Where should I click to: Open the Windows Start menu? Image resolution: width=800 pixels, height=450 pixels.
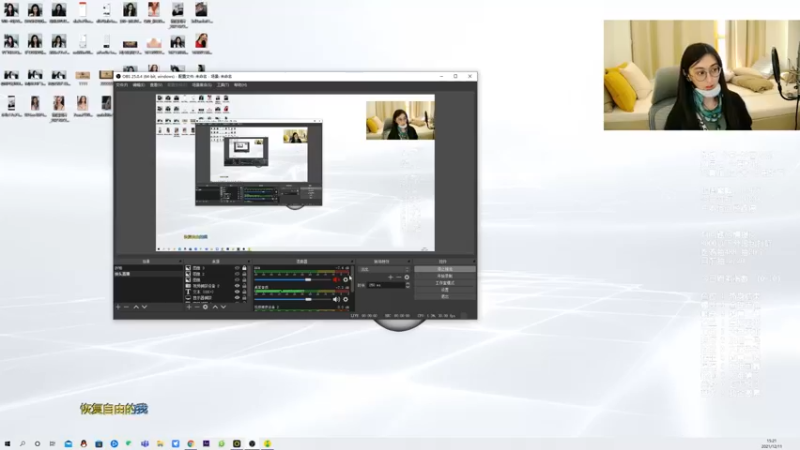pyautogui.click(x=7, y=444)
